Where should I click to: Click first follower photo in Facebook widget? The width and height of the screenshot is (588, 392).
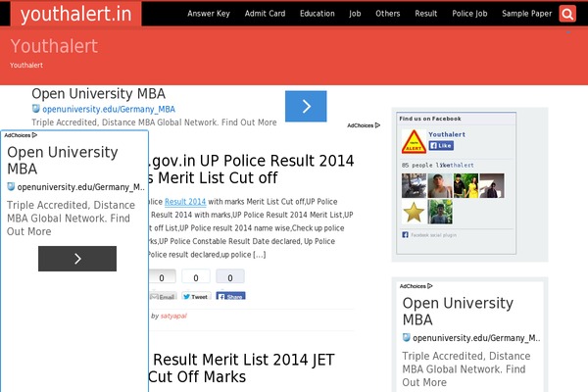(414, 185)
